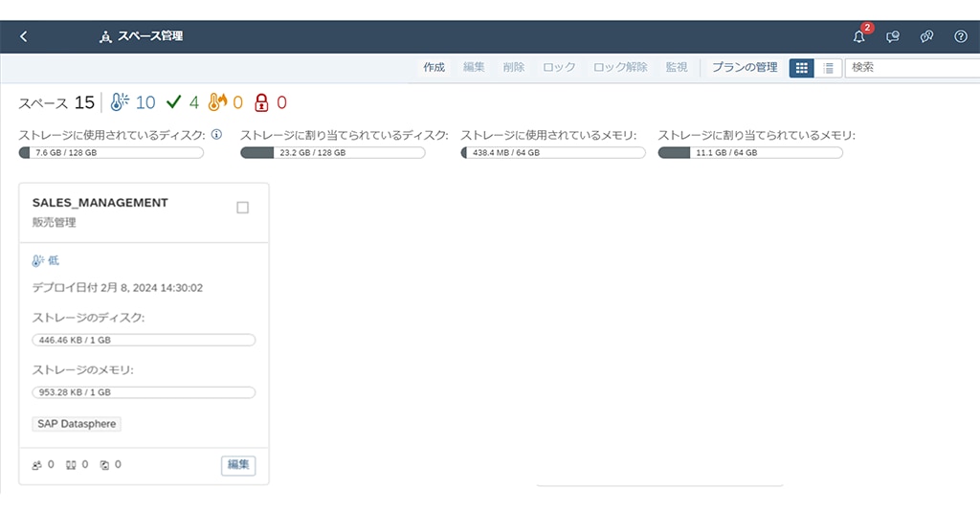
Task: Click 編集 button on SALES_MANAGEMENT card
Action: 238,465
